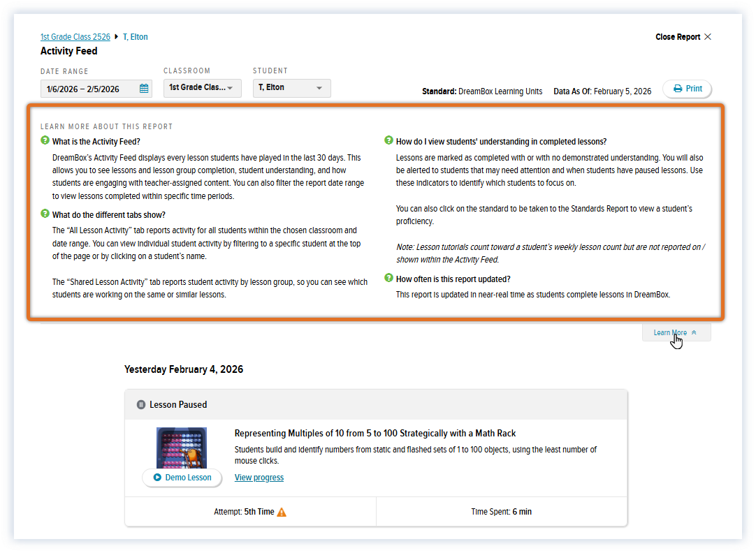Click question icon beside How do I view students' understanding
756x553 pixels.
[x=388, y=140]
